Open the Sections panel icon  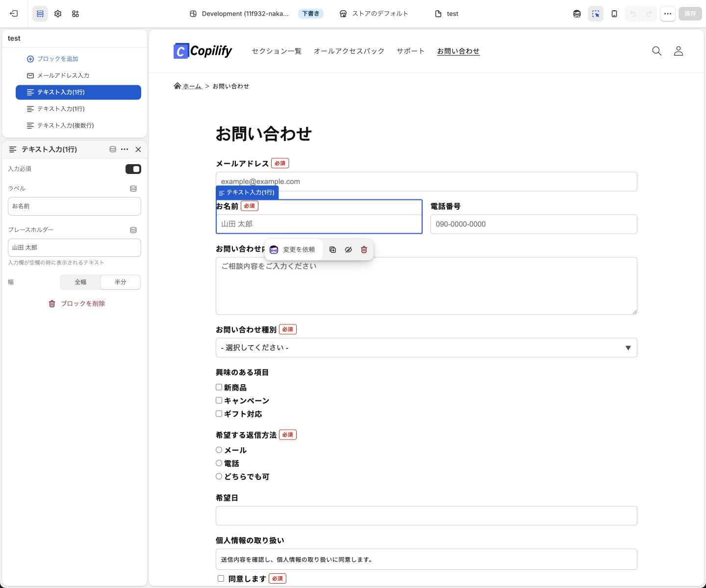(x=40, y=14)
